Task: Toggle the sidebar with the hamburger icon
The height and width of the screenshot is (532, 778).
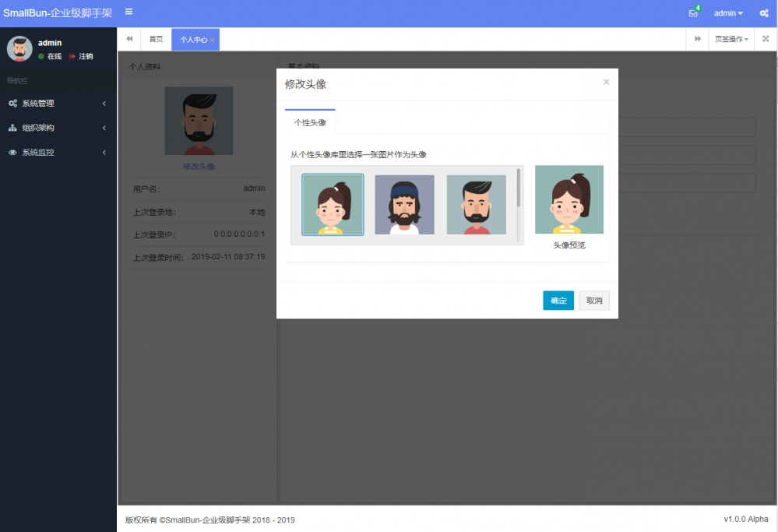Action: click(x=128, y=12)
